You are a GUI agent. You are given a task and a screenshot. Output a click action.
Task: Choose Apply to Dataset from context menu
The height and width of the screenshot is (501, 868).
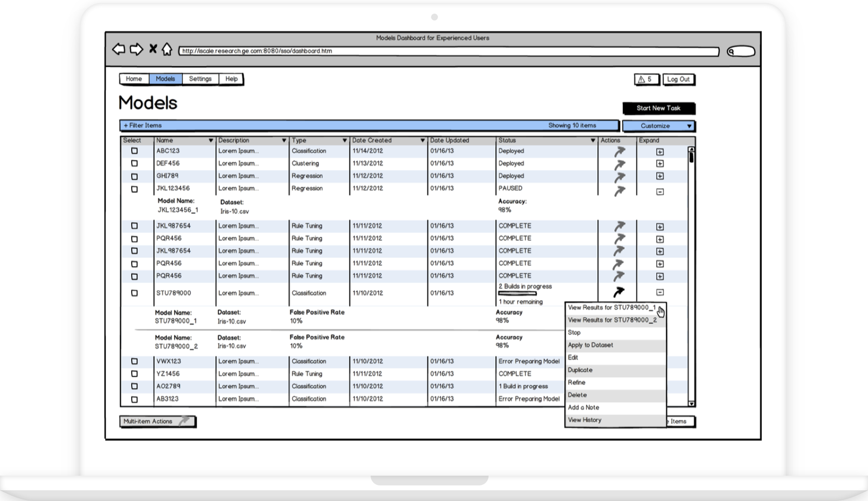(x=590, y=345)
